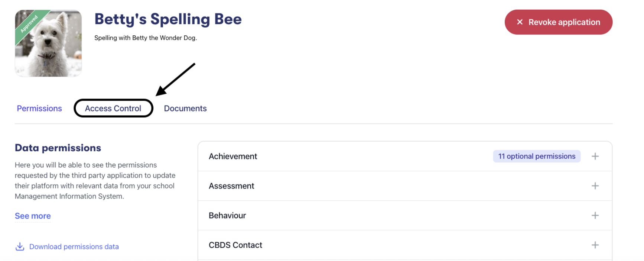Click the X icon in Revoke application
The height and width of the screenshot is (261, 644).
coord(520,22)
